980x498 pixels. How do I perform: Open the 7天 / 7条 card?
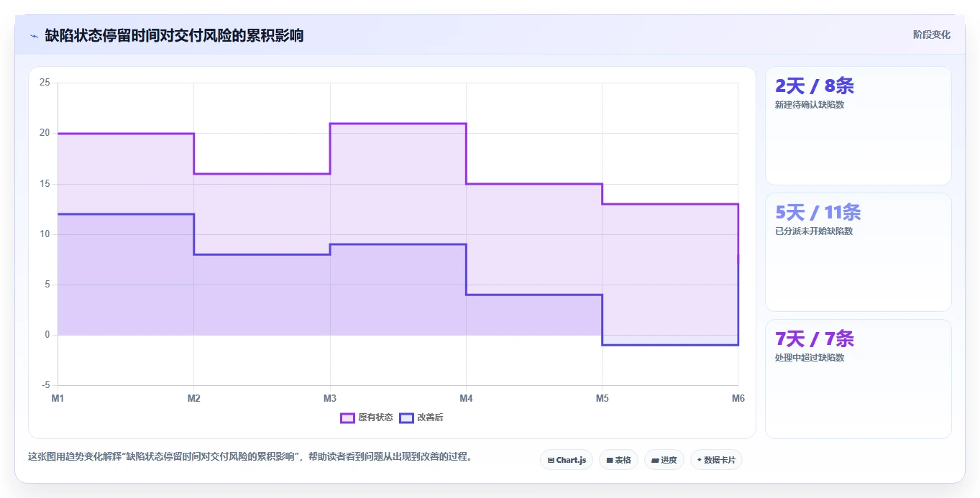(x=858, y=379)
